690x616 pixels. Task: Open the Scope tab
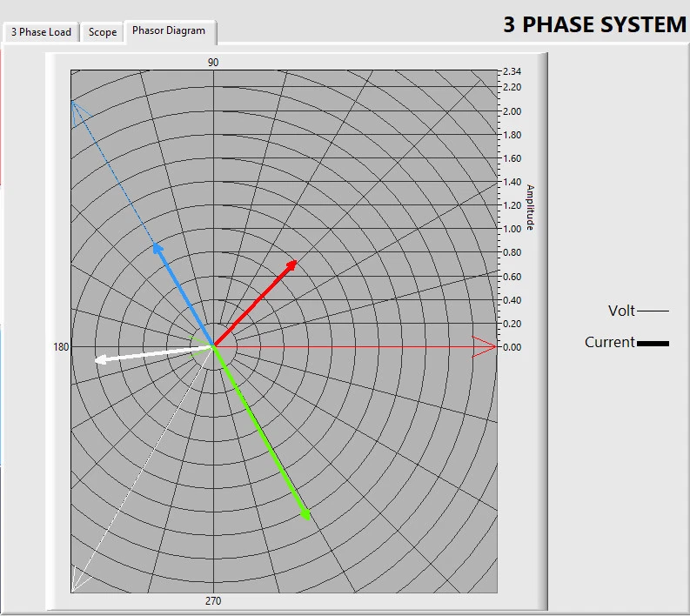click(x=103, y=32)
